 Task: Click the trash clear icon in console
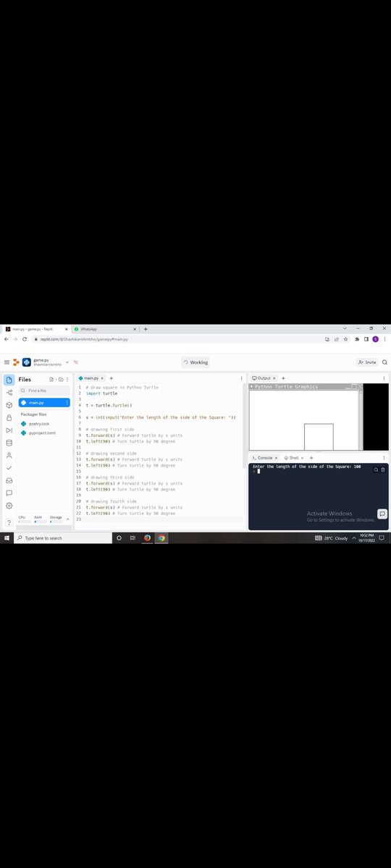(382, 469)
